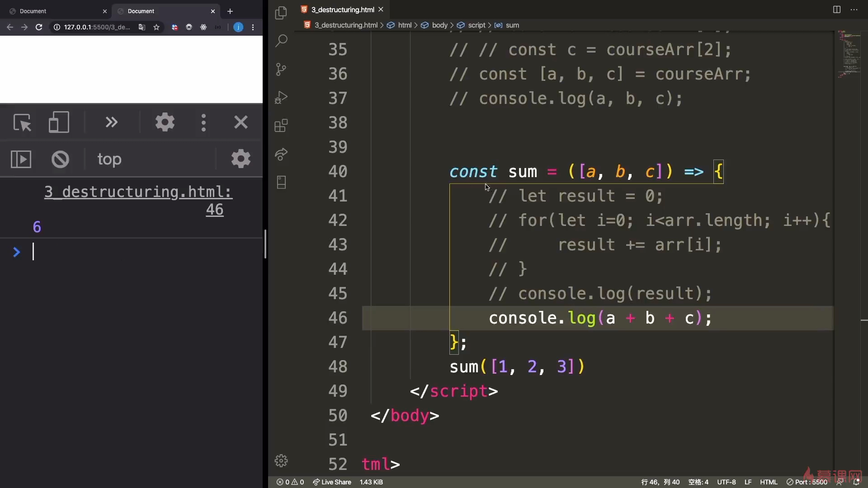Click the braces browser extension icon

(218, 27)
